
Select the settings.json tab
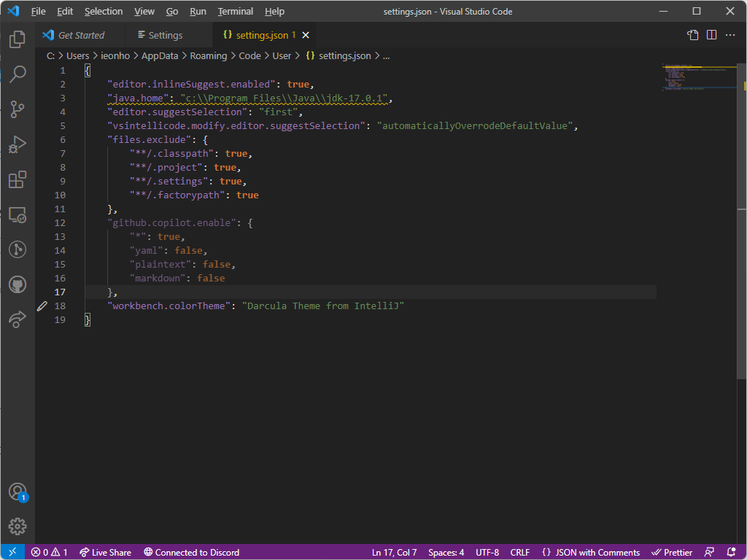click(266, 35)
